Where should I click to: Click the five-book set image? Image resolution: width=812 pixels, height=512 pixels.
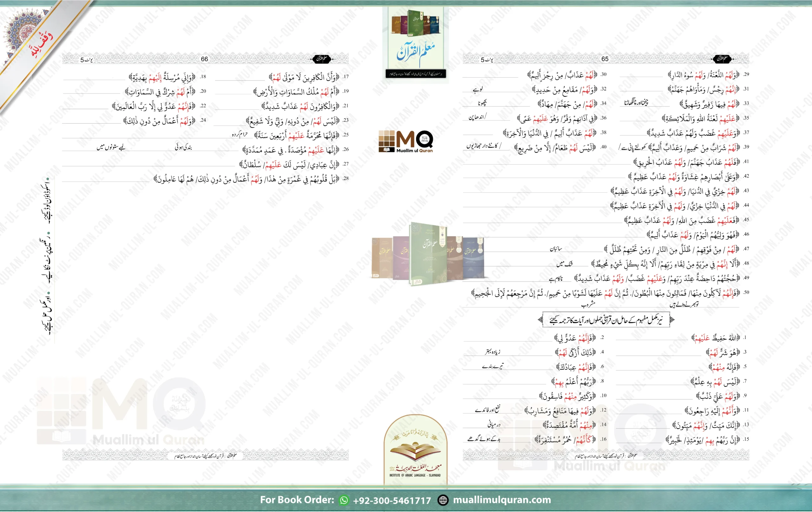click(x=428, y=255)
